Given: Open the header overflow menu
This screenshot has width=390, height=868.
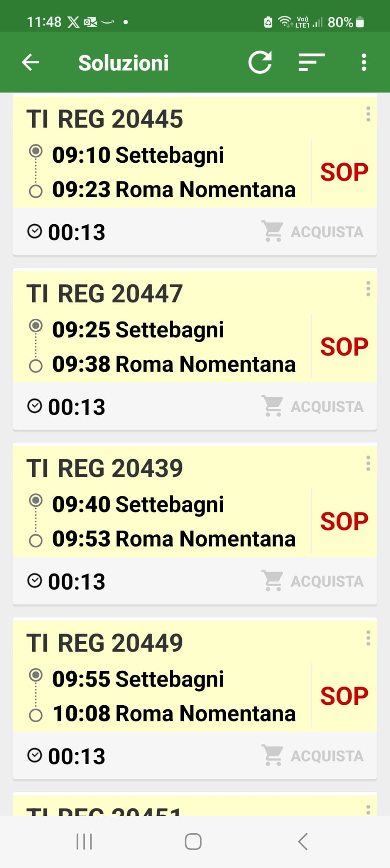Looking at the screenshot, I should pyautogui.click(x=364, y=63).
